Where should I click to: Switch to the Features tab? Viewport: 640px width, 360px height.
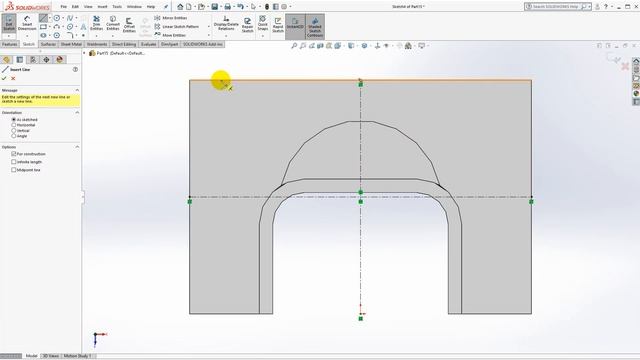coord(9,44)
